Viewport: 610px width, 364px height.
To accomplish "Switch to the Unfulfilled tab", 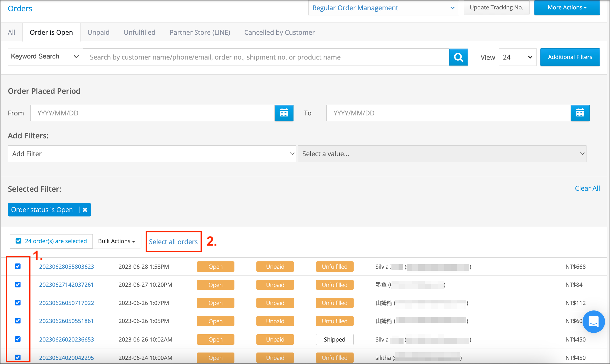I will 139,32.
